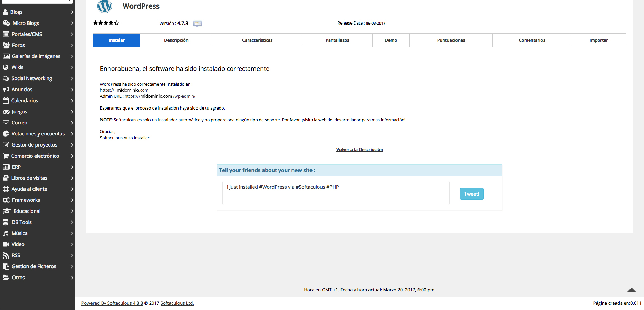Screen dimensions: 644x310
Task: Click the DB Tools database icon
Action: point(6,222)
